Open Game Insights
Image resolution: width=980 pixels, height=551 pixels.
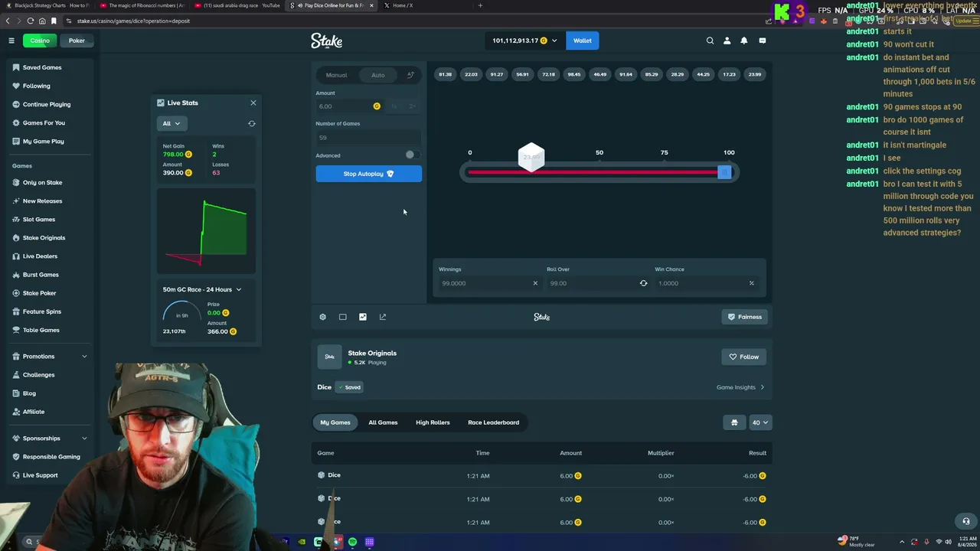(740, 387)
